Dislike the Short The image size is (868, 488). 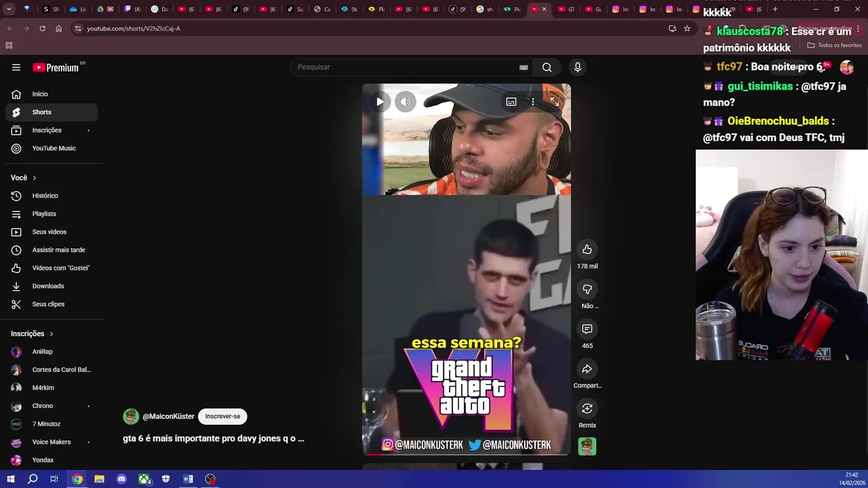click(x=587, y=289)
